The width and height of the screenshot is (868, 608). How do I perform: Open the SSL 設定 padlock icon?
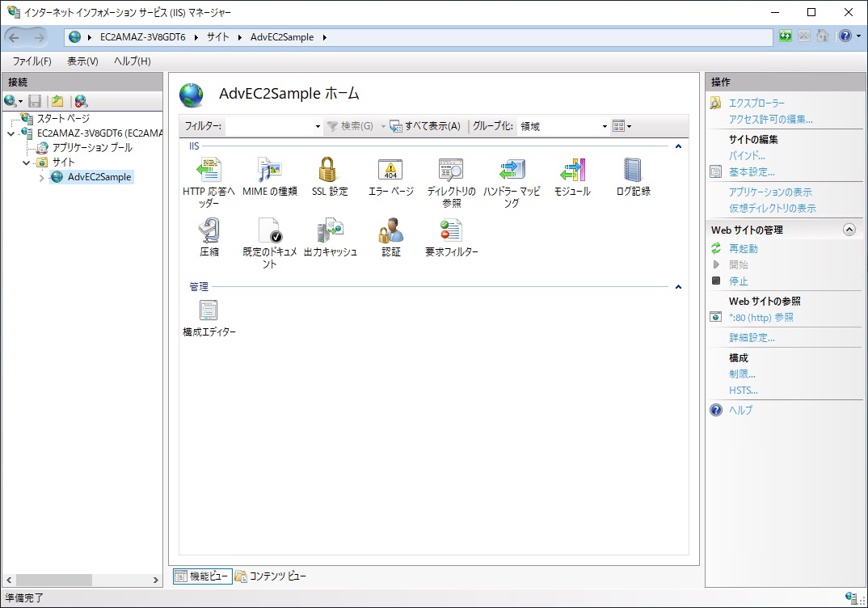(327, 170)
